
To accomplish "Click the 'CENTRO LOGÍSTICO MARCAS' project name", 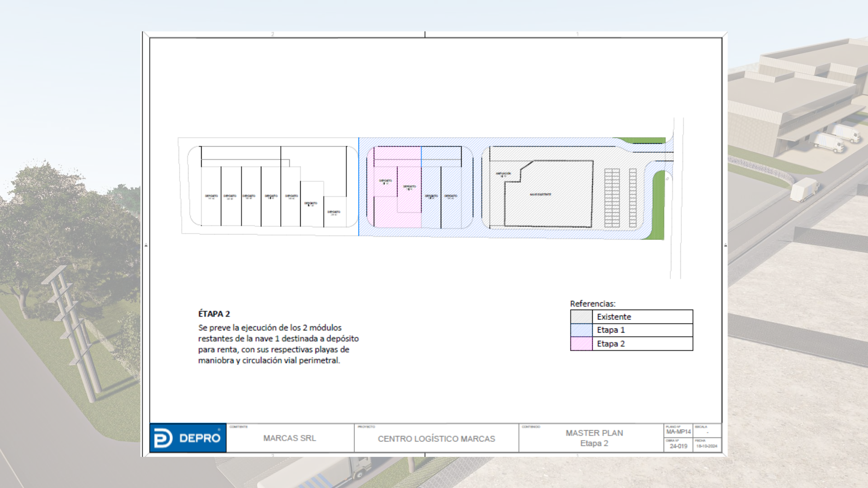I will pyautogui.click(x=436, y=439).
